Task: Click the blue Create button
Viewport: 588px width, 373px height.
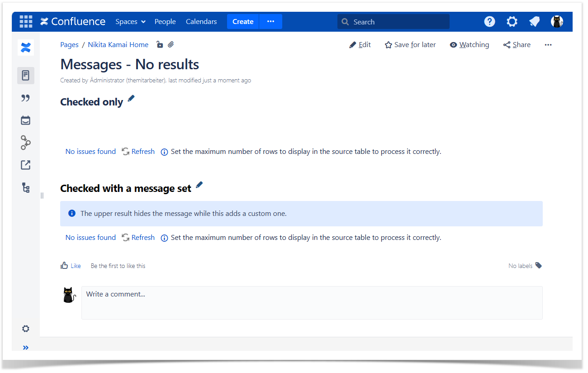Action: [x=243, y=22]
